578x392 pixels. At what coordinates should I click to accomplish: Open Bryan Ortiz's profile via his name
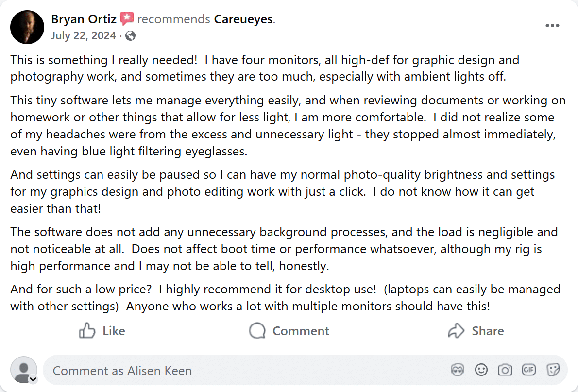click(x=84, y=19)
